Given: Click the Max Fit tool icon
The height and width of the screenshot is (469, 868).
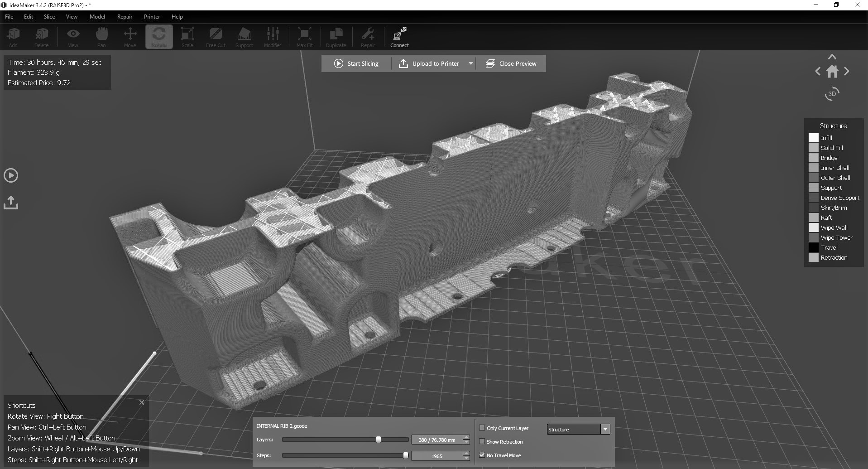Looking at the screenshot, I should (304, 37).
